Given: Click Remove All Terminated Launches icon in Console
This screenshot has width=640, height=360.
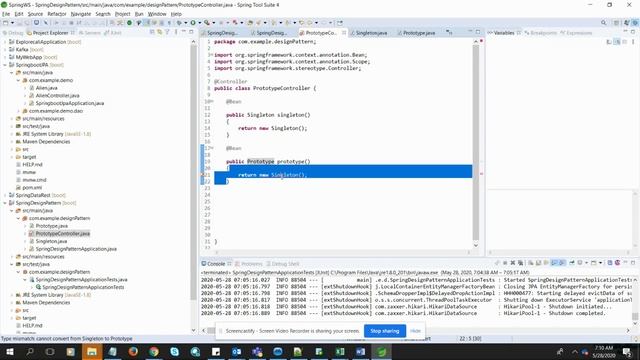Looking at the screenshot, I should tap(520, 263).
